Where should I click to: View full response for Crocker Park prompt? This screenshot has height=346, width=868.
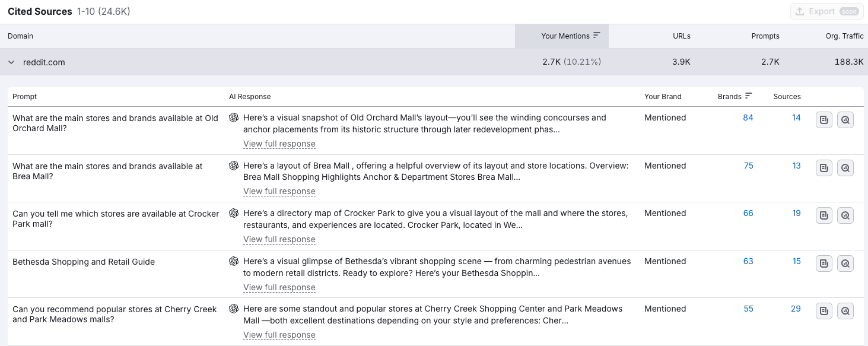pyautogui.click(x=279, y=239)
